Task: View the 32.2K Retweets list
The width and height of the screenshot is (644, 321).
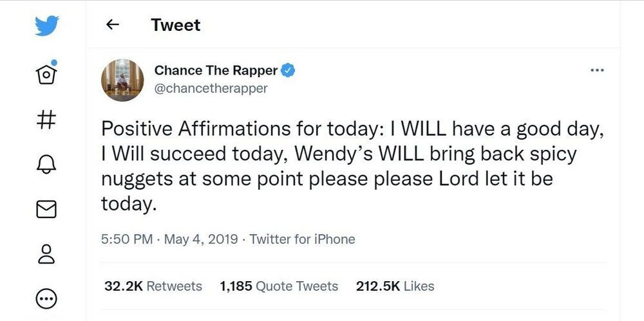Action: point(153,286)
